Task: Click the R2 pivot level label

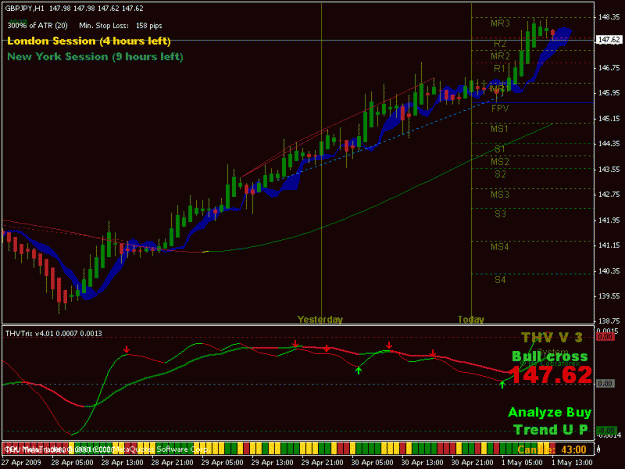Action: coord(500,43)
